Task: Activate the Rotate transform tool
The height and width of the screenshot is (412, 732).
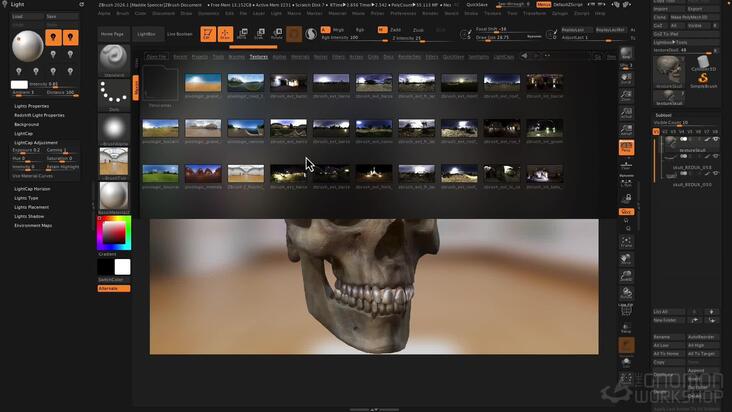Action: click(277, 34)
